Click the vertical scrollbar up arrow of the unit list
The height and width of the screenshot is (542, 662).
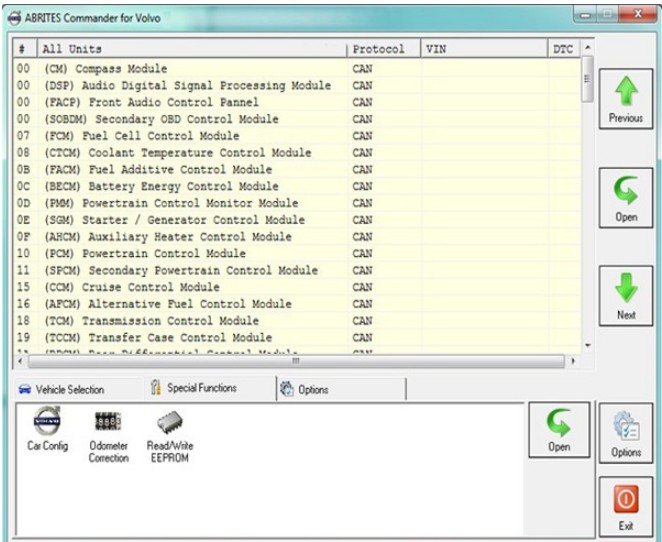587,47
